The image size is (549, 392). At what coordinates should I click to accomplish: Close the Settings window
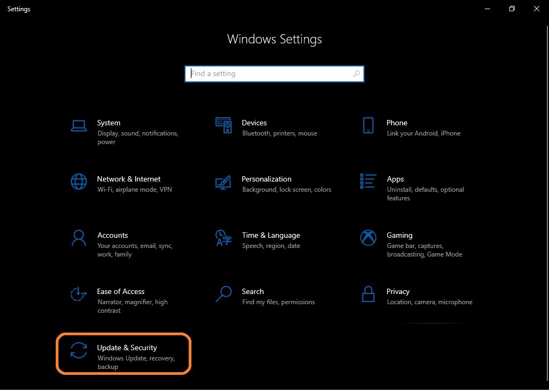point(536,9)
